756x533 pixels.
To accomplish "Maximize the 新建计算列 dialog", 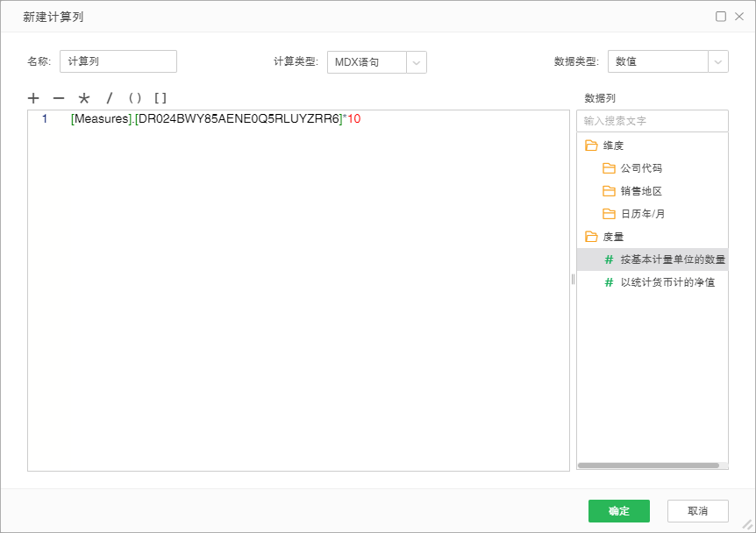I will [x=721, y=17].
